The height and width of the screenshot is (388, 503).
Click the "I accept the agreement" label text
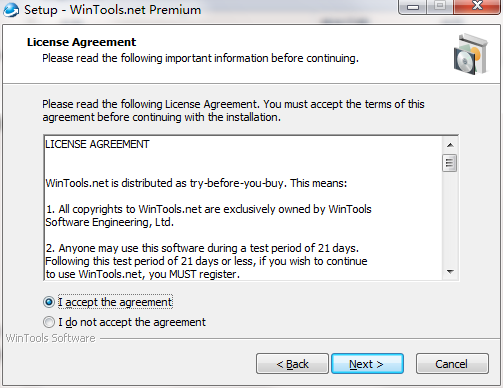coord(115,302)
